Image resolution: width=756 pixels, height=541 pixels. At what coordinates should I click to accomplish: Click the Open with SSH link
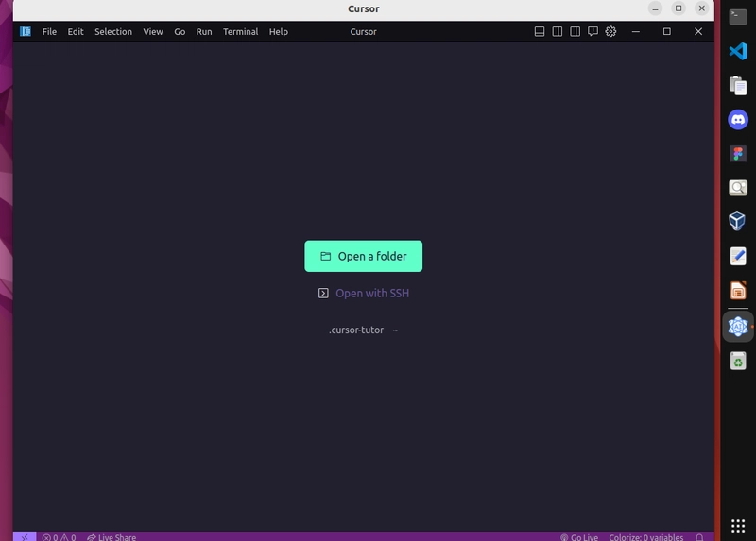371,293
